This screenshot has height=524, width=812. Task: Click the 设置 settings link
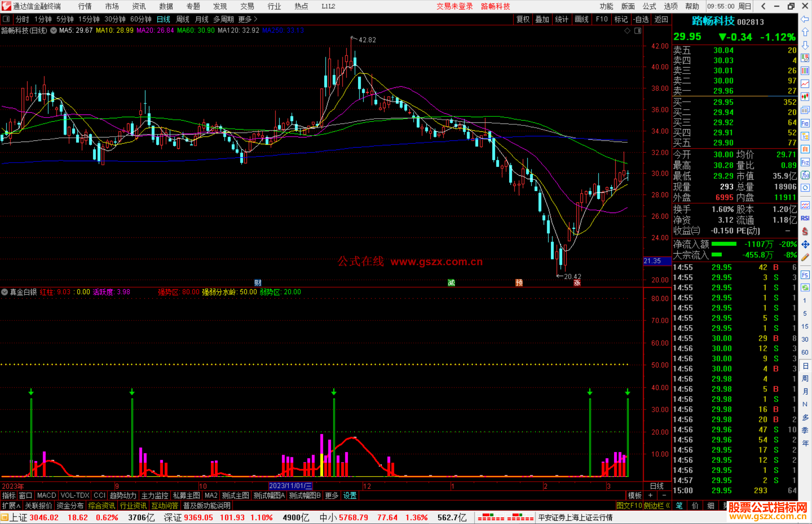(x=350, y=495)
